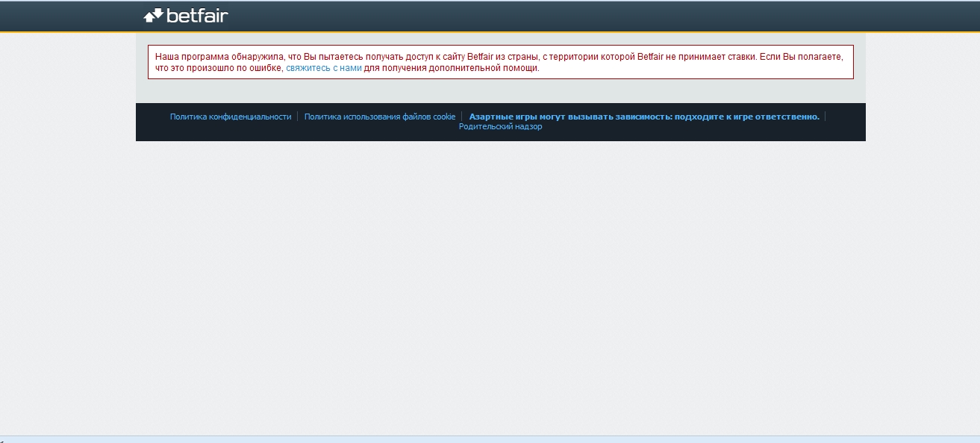
Task: Open 'Политика использования файлов cookie' link
Action: pos(380,117)
